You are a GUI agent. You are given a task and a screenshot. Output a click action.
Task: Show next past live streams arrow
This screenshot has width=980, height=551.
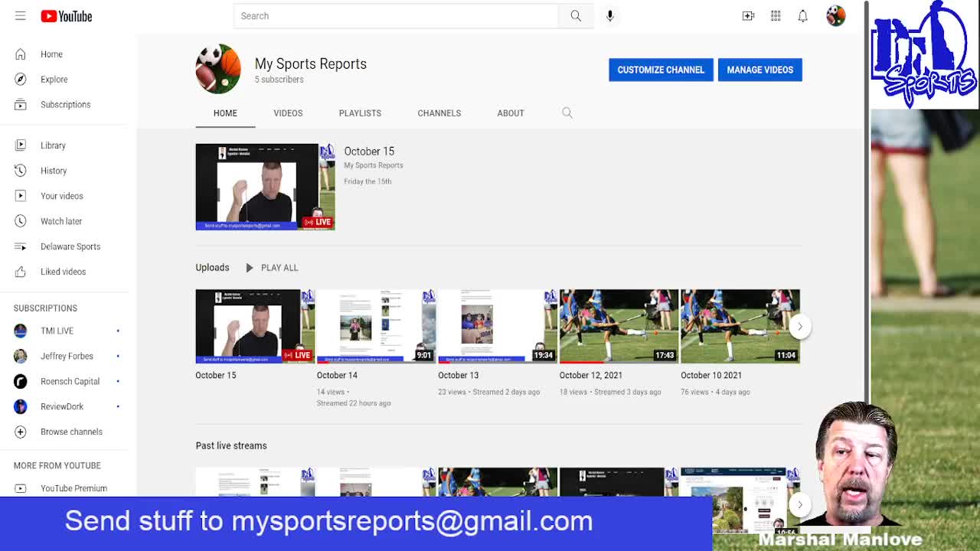coord(799,504)
